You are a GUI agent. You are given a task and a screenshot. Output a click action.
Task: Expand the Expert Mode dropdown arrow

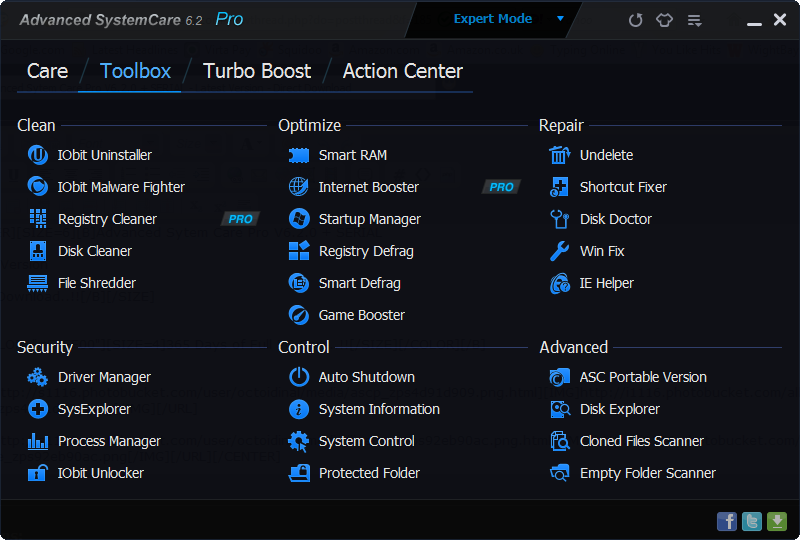(560, 19)
